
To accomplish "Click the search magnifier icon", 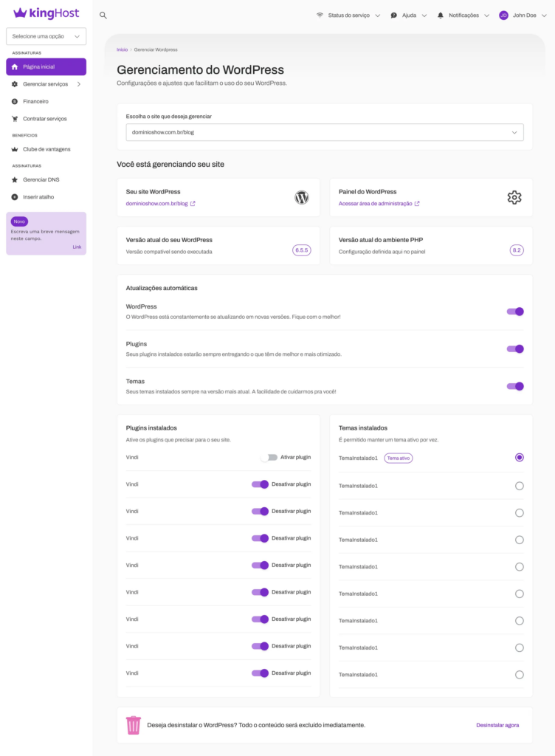I will 103,15.
